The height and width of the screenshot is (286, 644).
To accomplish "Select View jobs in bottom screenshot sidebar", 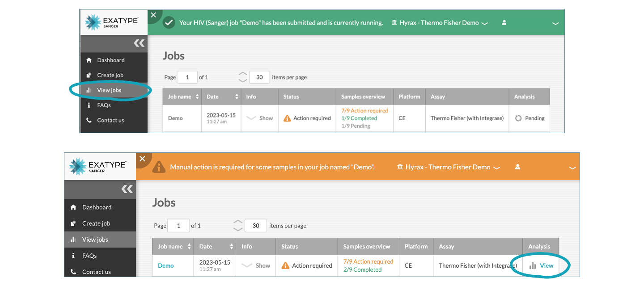I will [100, 240].
